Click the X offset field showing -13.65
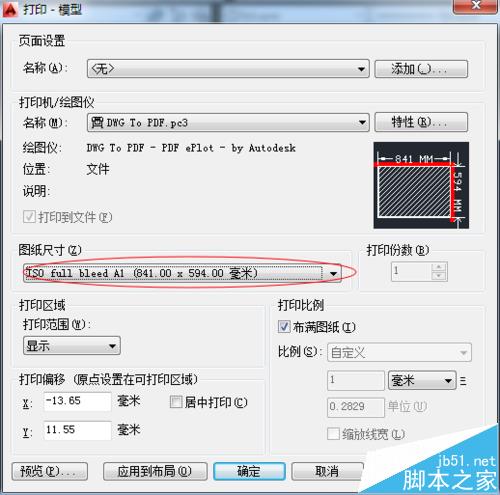This screenshot has width=500, height=495. tap(77, 401)
